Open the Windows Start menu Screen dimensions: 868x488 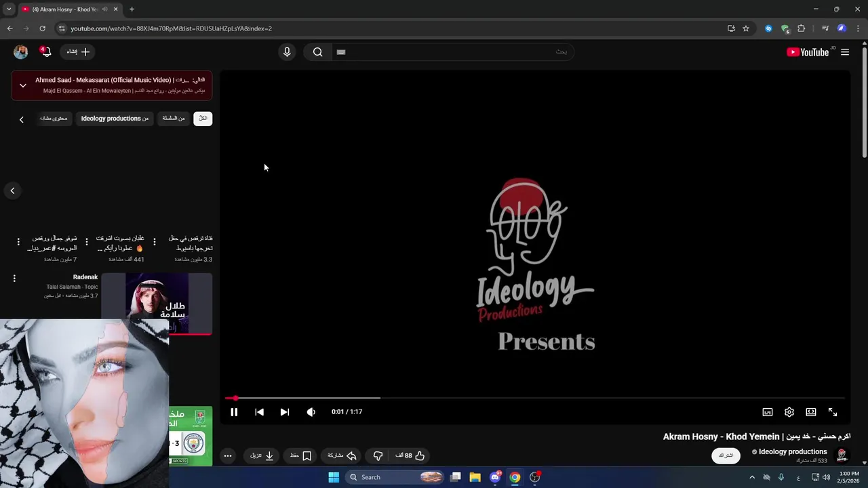[334, 477]
